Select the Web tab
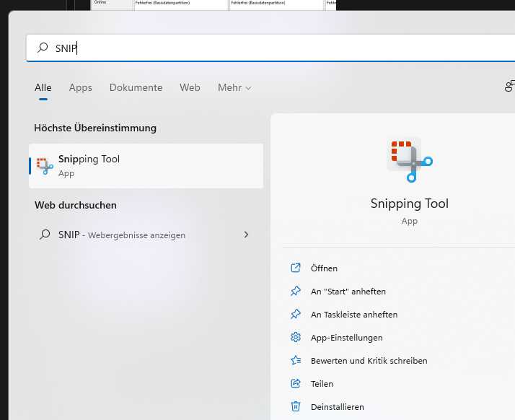 click(x=190, y=88)
